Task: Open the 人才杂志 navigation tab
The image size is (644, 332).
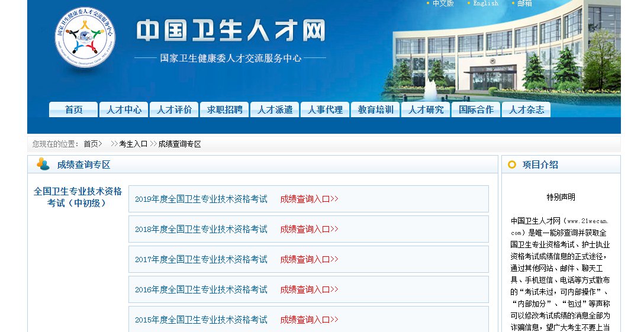Action: [526, 109]
